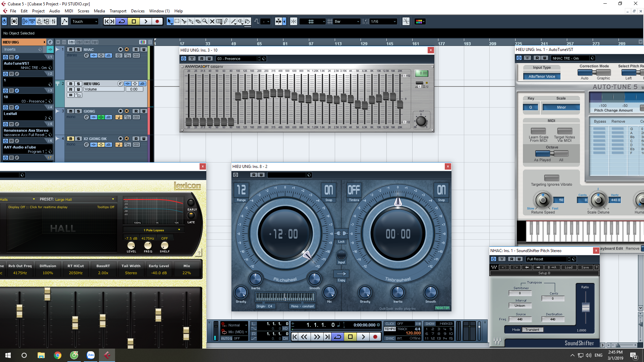Viewport: 644px width, 362px height.
Task: Click the SoundShifter Ratio slider
Action: click(x=586, y=307)
